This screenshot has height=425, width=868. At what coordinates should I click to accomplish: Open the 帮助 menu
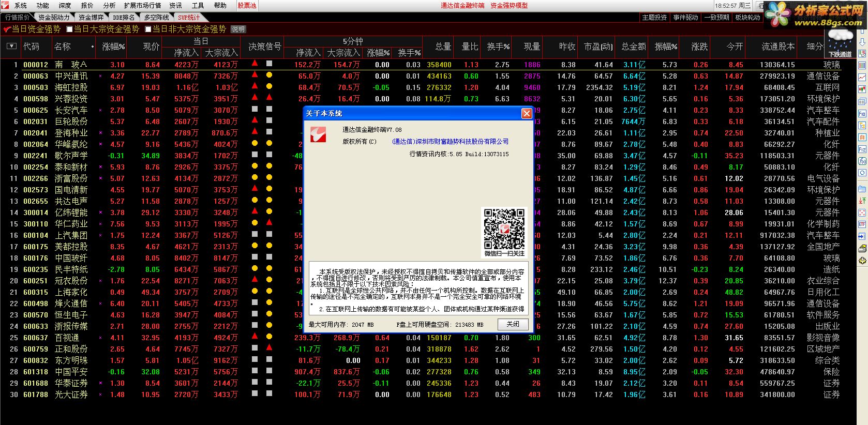pos(220,6)
